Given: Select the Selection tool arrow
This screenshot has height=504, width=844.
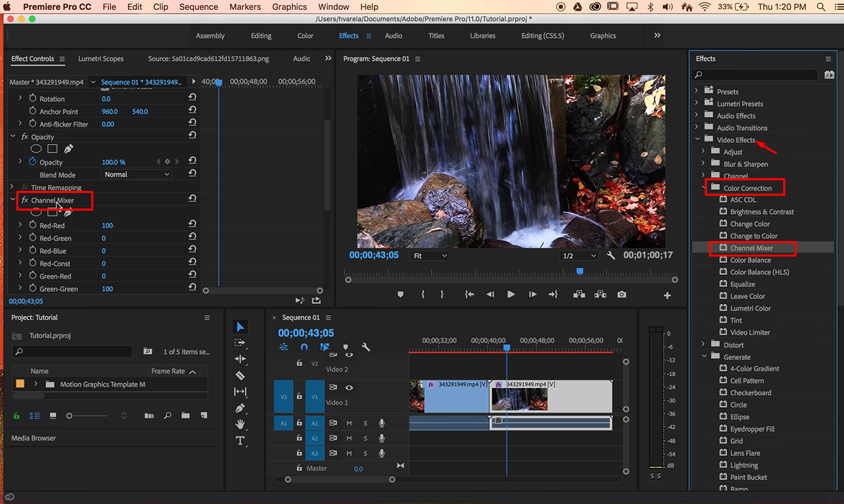Looking at the screenshot, I should click(x=240, y=327).
